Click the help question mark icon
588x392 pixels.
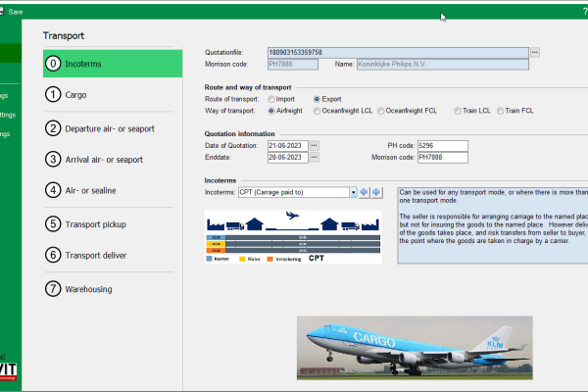click(x=585, y=12)
